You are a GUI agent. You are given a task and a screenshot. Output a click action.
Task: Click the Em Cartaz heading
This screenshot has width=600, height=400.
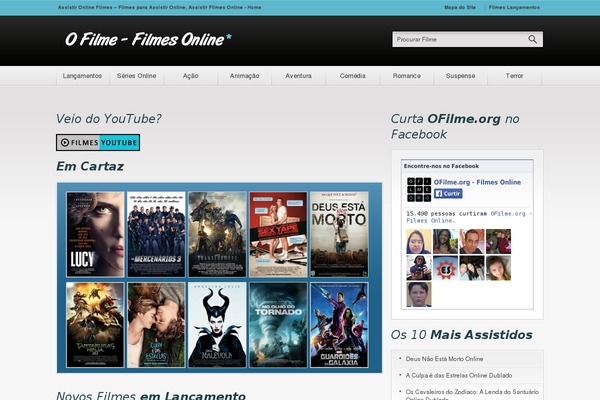click(90, 166)
